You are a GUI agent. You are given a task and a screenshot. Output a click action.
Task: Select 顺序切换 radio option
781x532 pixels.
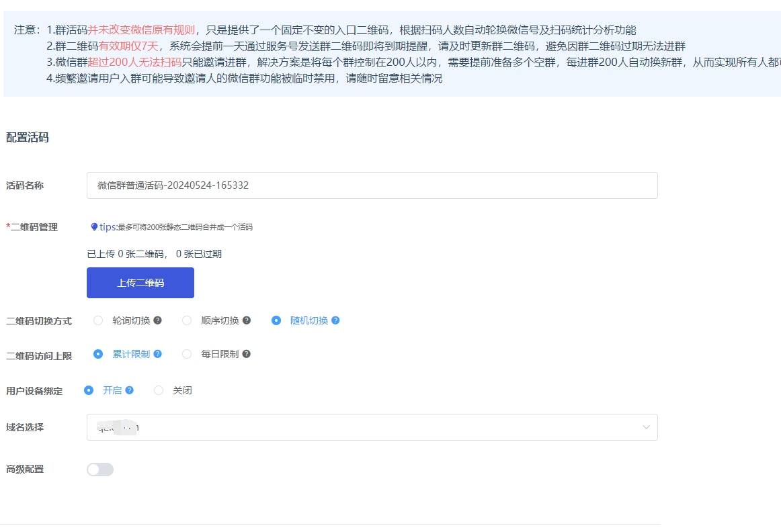187,320
